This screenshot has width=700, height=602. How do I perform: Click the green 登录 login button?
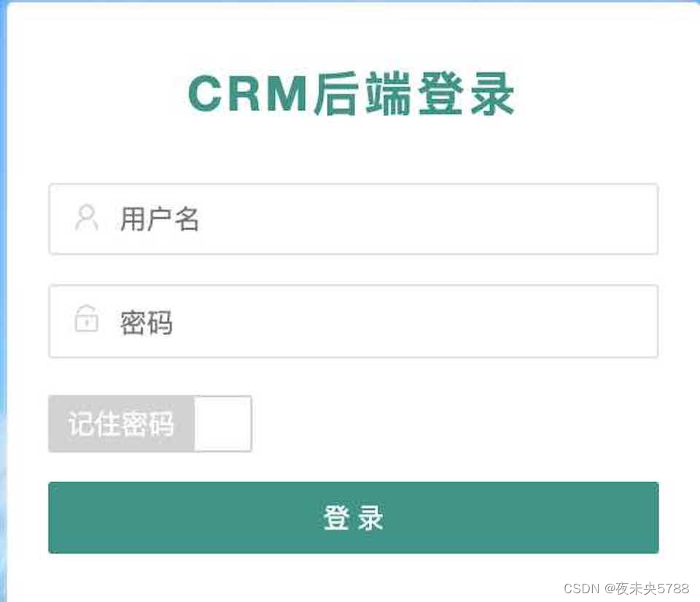point(353,517)
